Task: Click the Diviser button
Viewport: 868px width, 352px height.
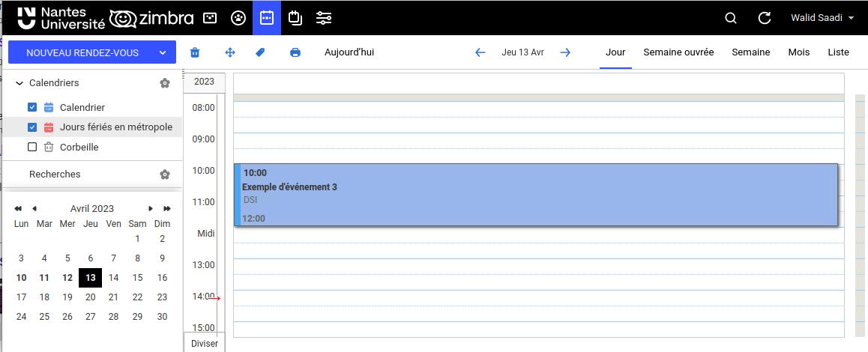Action: 204,343
